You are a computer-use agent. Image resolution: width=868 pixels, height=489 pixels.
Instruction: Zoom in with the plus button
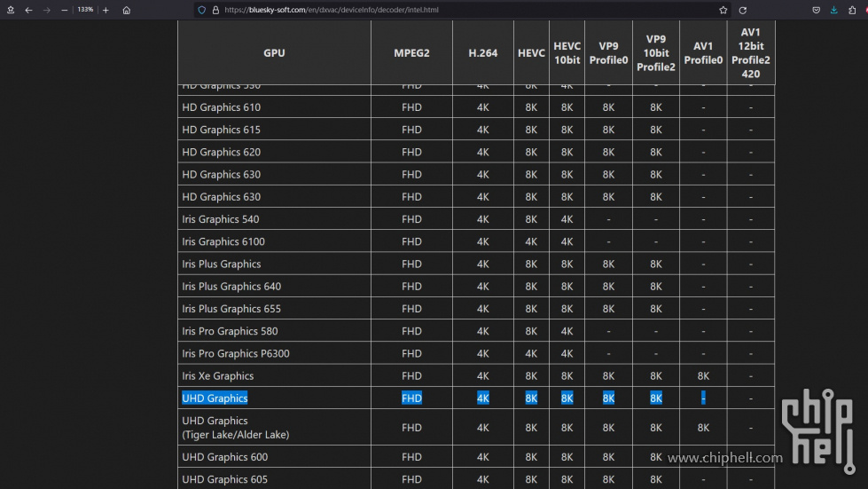point(106,10)
